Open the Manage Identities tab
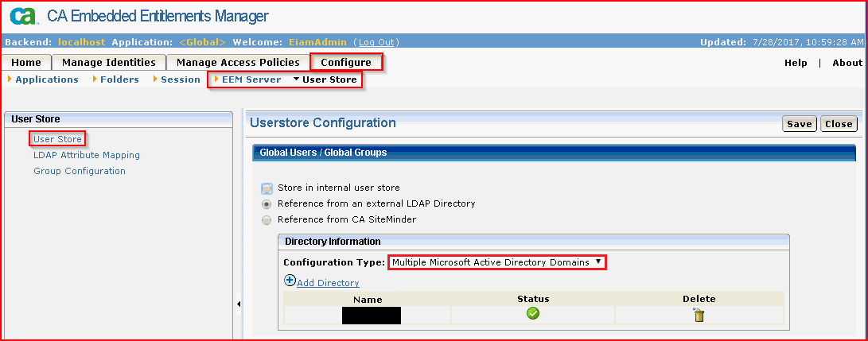The image size is (868, 341). pos(109,63)
